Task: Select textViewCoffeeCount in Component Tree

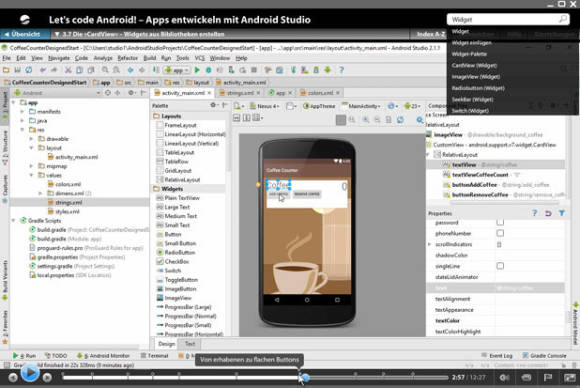Action: [480, 175]
